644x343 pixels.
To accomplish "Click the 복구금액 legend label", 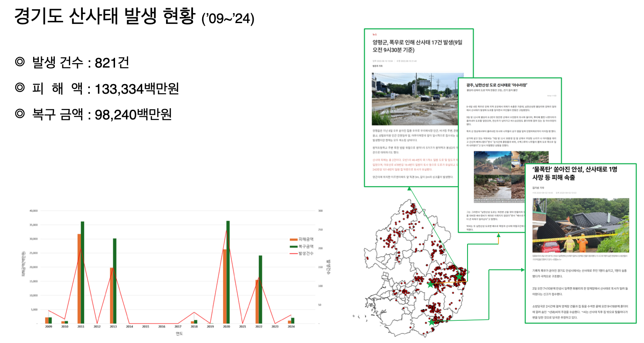I will (x=305, y=246).
